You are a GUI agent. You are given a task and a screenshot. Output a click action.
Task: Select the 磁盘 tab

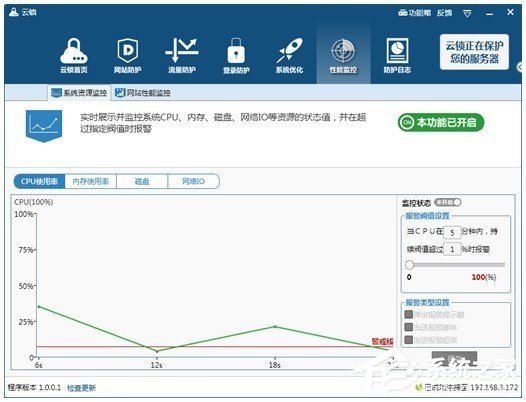[x=142, y=182]
